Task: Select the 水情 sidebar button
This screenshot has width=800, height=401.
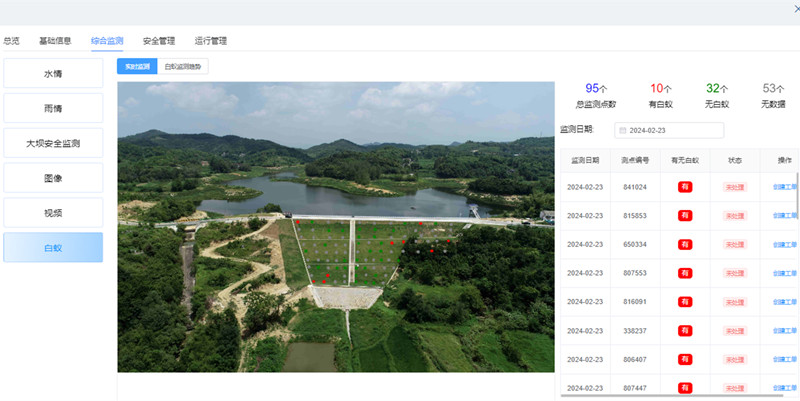Action: pos(53,74)
